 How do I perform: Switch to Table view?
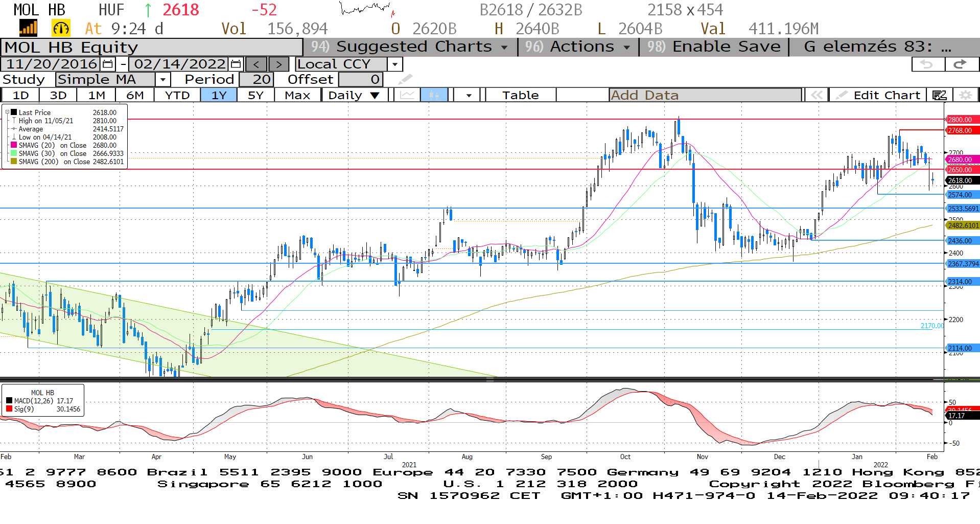pos(520,95)
